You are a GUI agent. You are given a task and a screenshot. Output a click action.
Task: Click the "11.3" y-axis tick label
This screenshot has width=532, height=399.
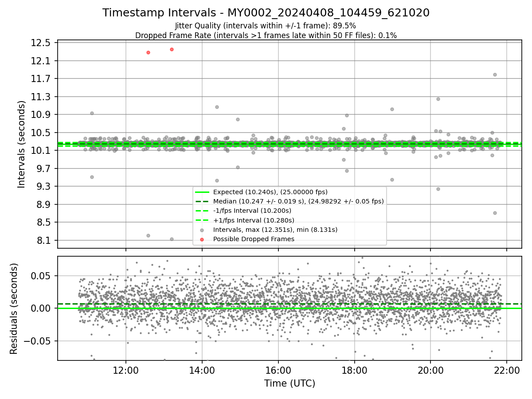click(x=42, y=97)
